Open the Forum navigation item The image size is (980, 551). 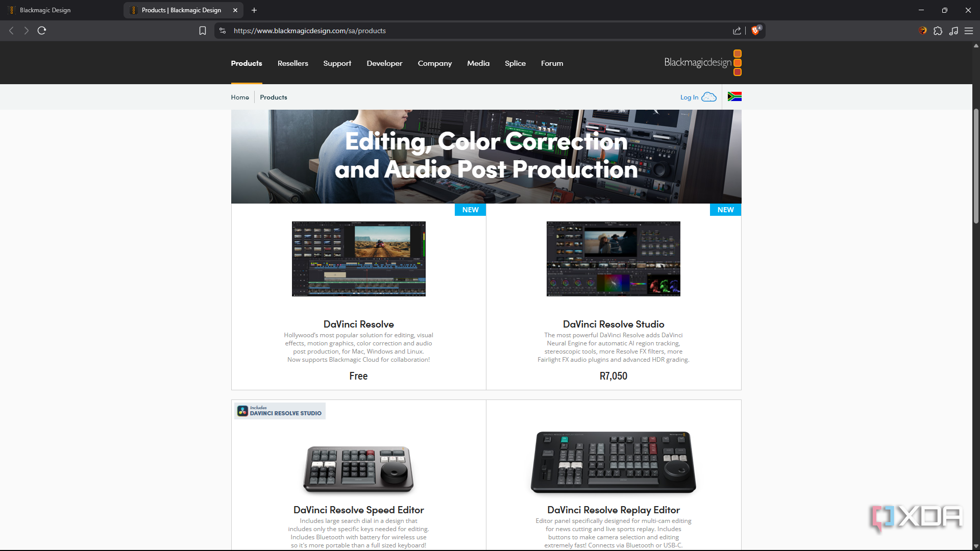pyautogui.click(x=552, y=63)
